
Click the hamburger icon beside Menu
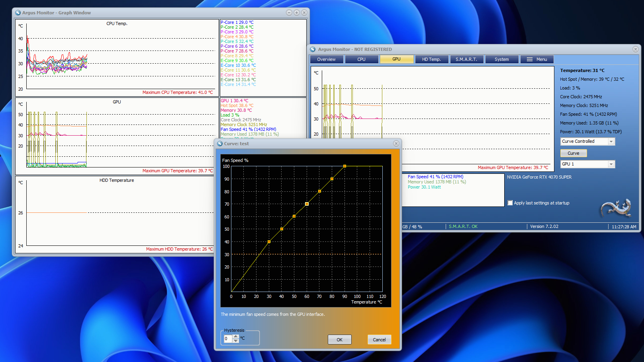click(529, 59)
